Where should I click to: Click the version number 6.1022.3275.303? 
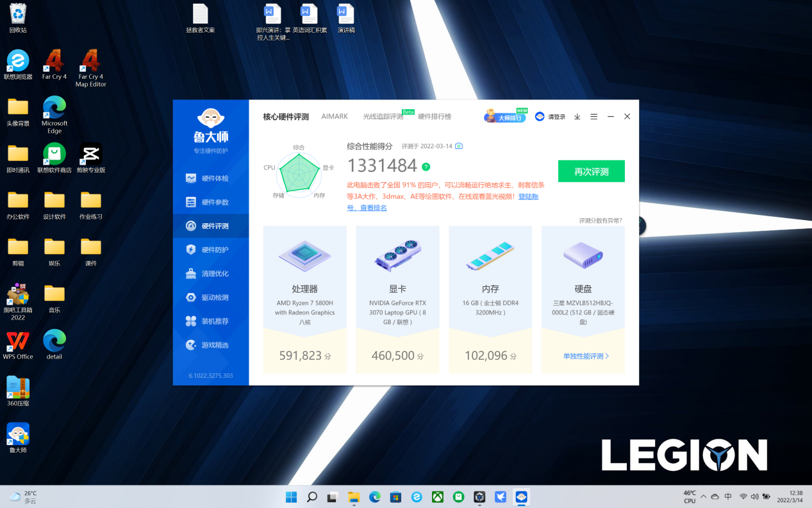click(211, 376)
